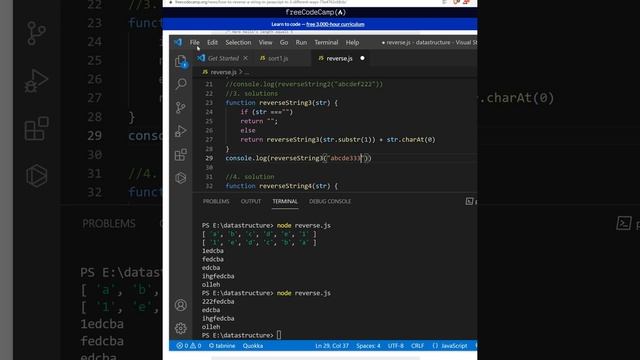Viewport: 640px width, 360px height.
Task: Click the PROBLEMS tab in the blurred background window
Action: tap(109, 224)
